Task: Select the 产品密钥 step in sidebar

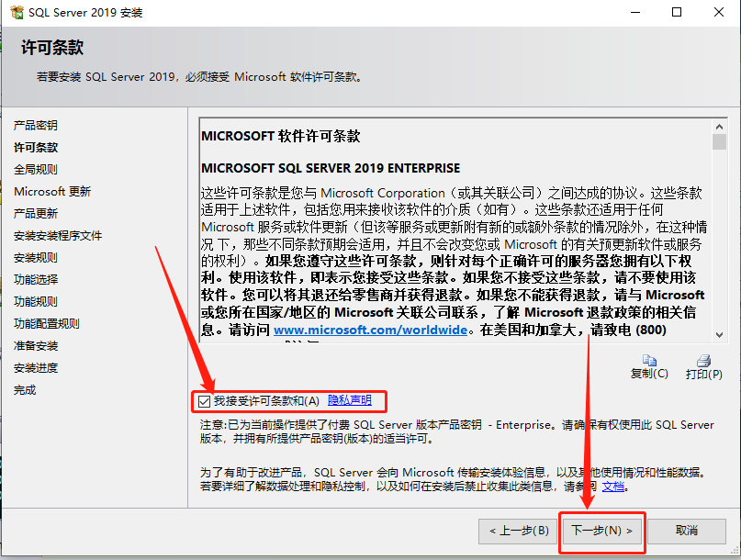Action: point(36,125)
